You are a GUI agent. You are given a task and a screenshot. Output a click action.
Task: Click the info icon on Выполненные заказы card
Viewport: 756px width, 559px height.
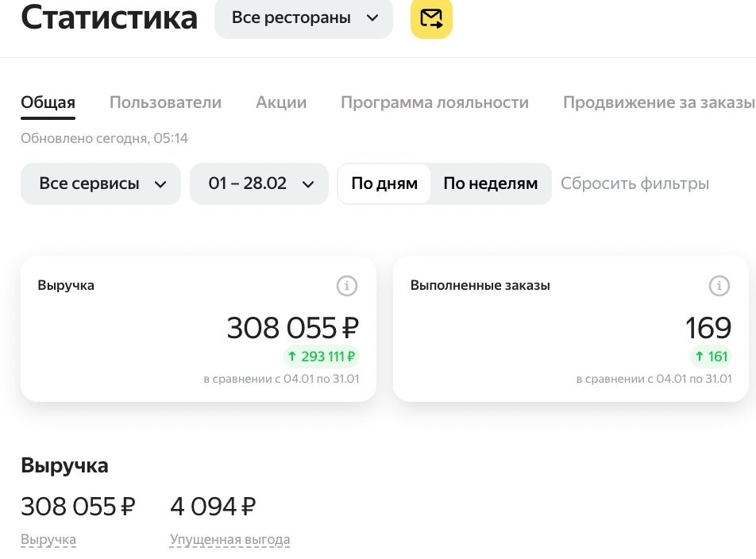(x=719, y=286)
